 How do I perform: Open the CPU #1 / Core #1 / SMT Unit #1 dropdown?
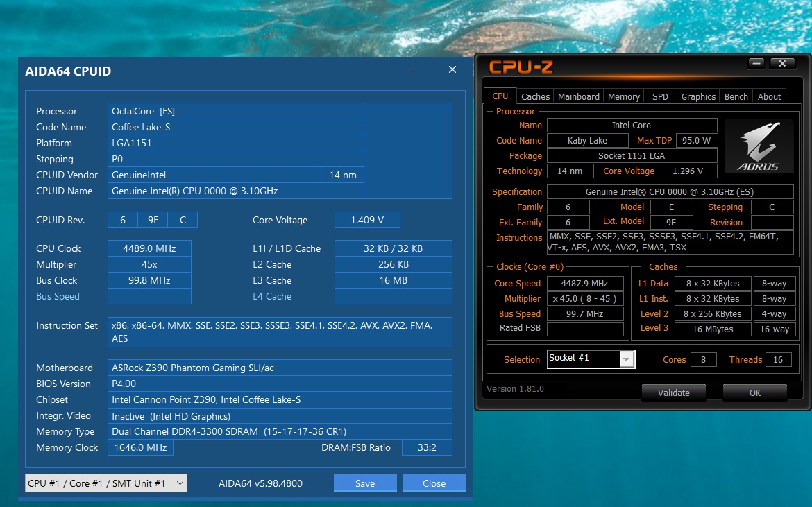(x=105, y=483)
